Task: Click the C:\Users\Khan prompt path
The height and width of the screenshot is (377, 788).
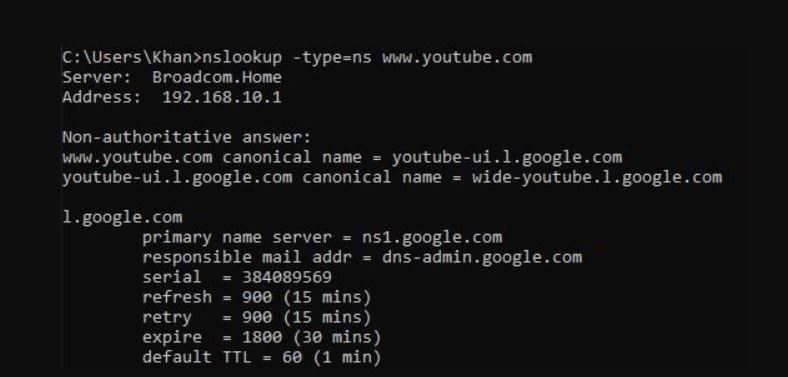Action: (127, 58)
